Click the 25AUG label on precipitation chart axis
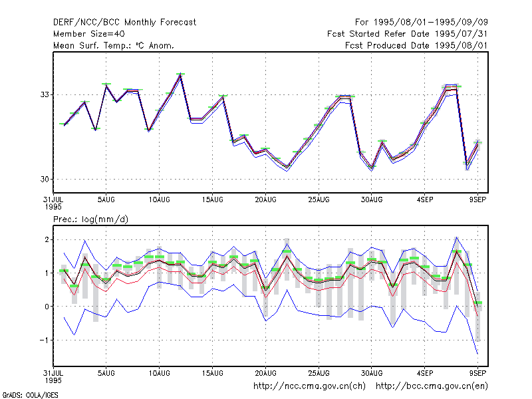The height and width of the screenshot is (399, 532). click(319, 373)
